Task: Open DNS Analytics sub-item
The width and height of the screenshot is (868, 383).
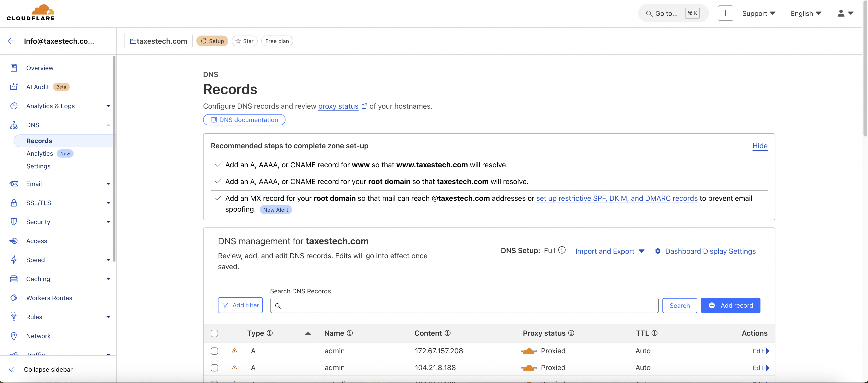Action: 40,154
